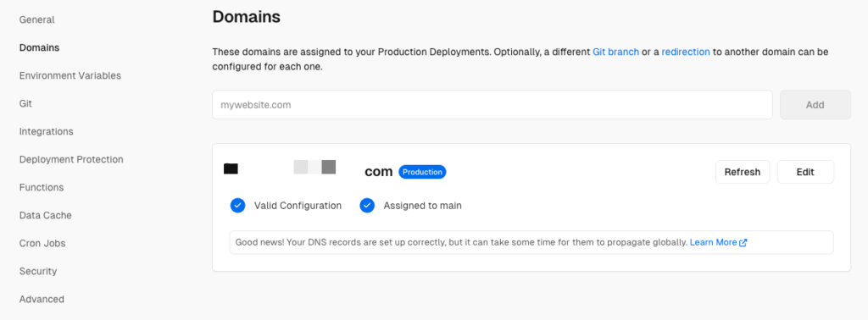Click the Valid Configuration checkmark icon
Image resolution: width=868 pixels, height=320 pixels.
coord(237,206)
